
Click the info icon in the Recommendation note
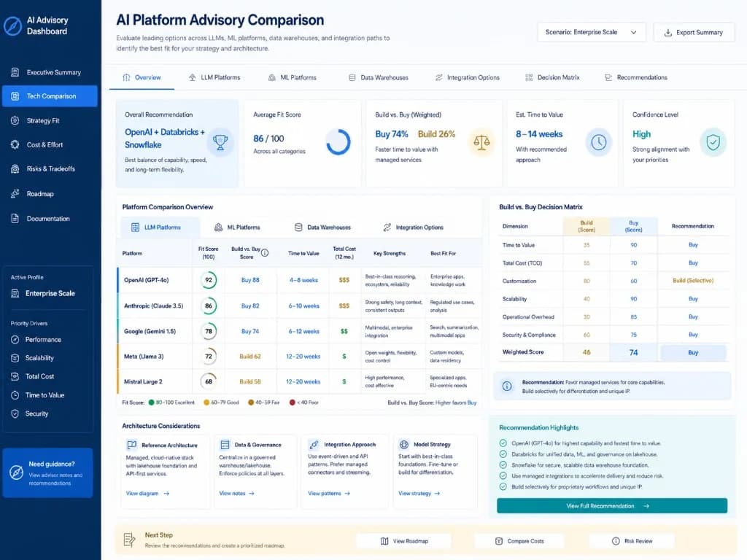(x=507, y=386)
